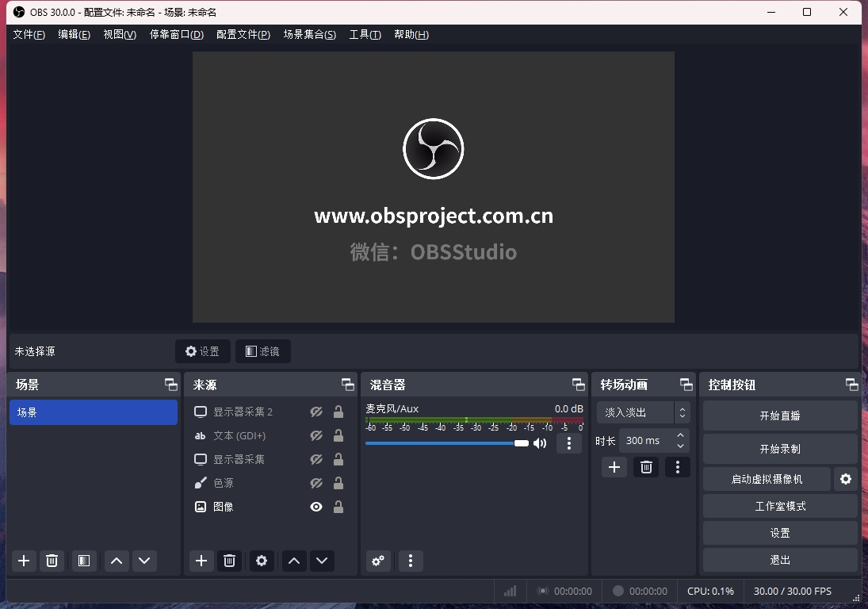Show the 色源 source
The width and height of the screenshot is (868, 609).
pyautogui.click(x=316, y=484)
